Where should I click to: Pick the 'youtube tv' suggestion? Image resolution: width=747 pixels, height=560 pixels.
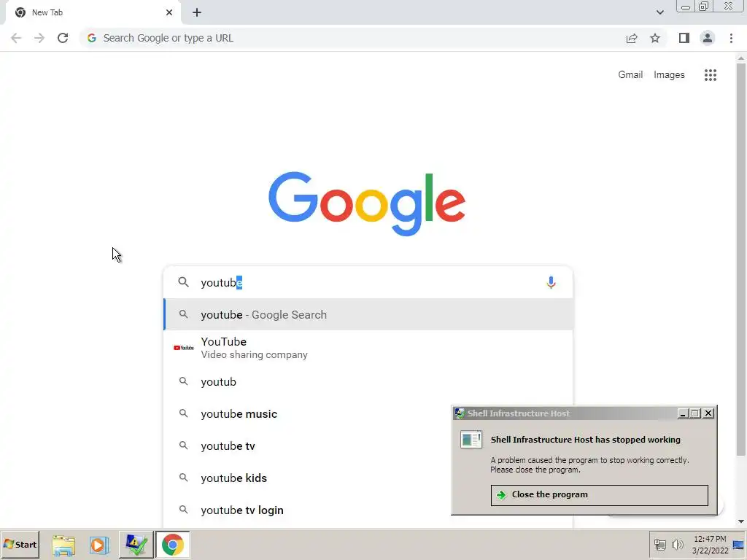[307, 446]
